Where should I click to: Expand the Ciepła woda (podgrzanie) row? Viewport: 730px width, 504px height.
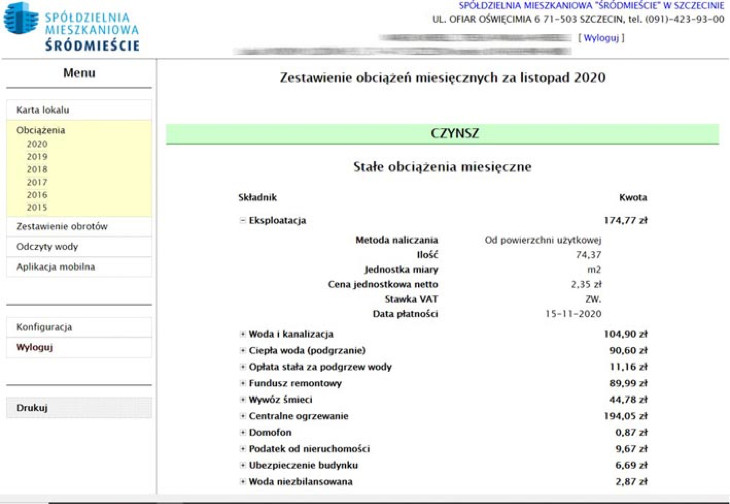[242, 351]
